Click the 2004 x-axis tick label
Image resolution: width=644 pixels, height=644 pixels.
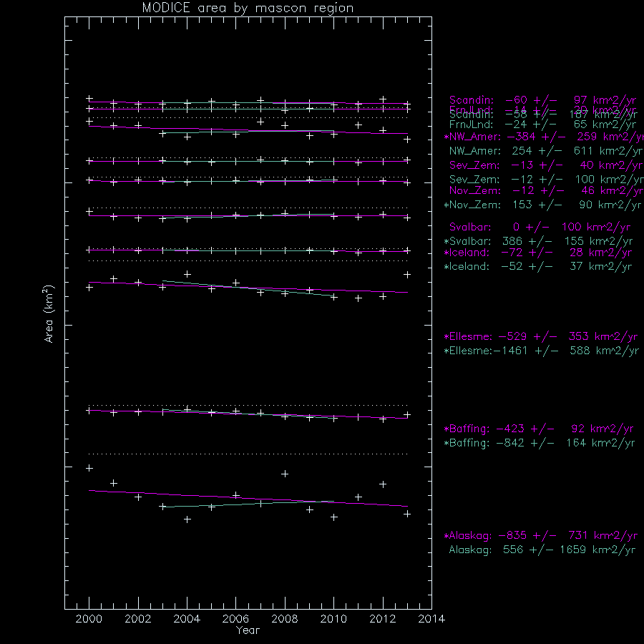[x=187, y=619]
